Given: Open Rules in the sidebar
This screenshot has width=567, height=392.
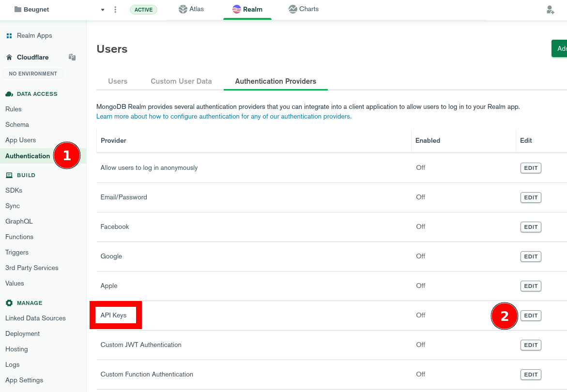Looking at the screenshot, I should 14,109.
